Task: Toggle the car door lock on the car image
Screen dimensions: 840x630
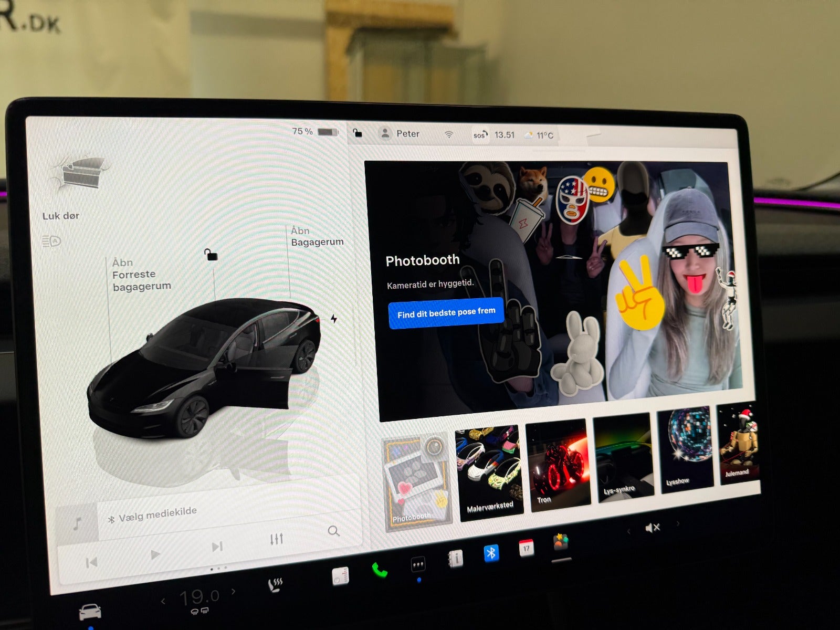Action: click(211, 255)
